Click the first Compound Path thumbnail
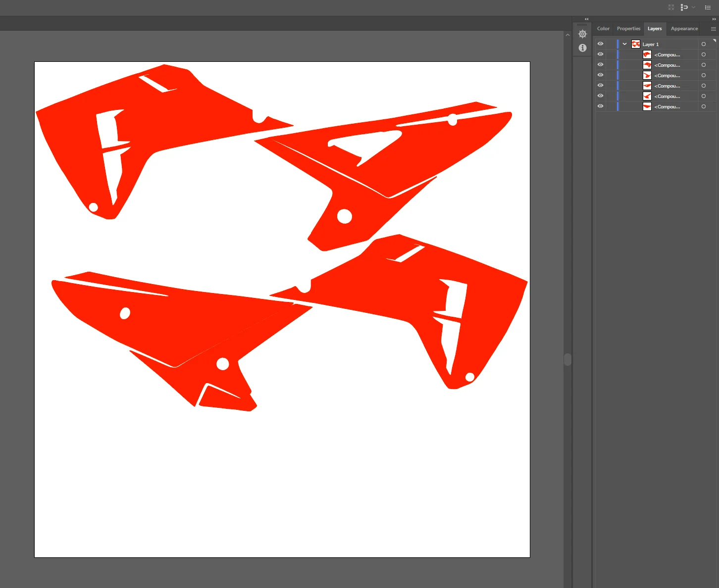Screen dimensions: 719x588 647,54
